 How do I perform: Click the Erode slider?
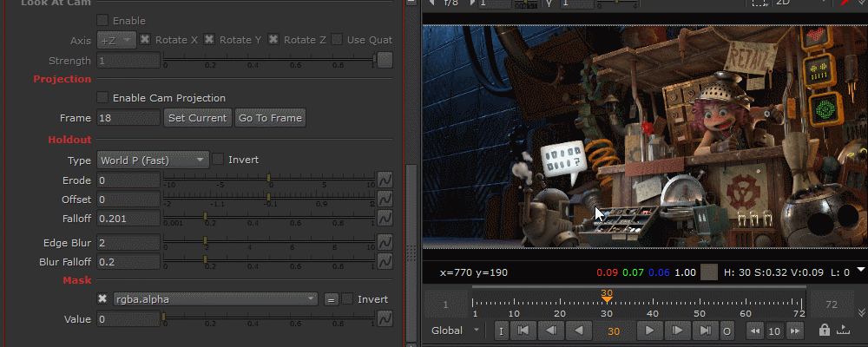pyautogui.click(x=269, y=178)
